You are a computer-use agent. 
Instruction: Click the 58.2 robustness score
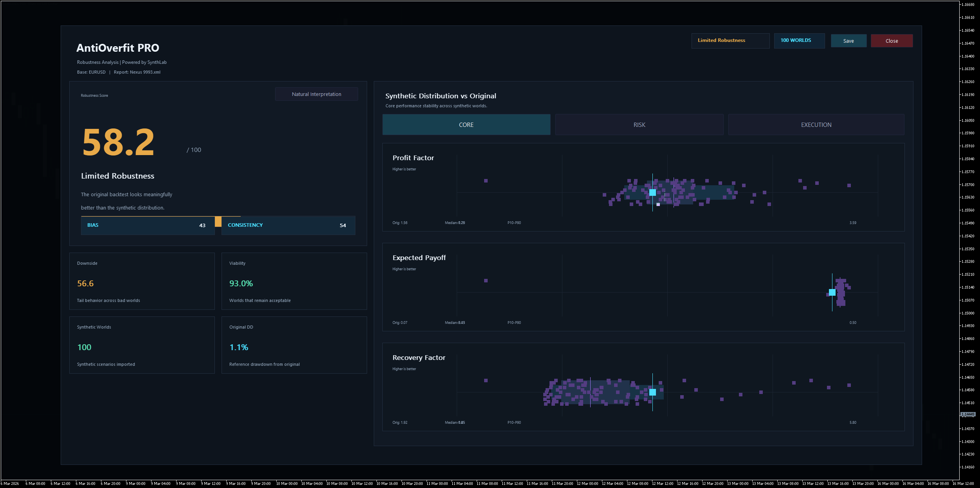[118, 142]
